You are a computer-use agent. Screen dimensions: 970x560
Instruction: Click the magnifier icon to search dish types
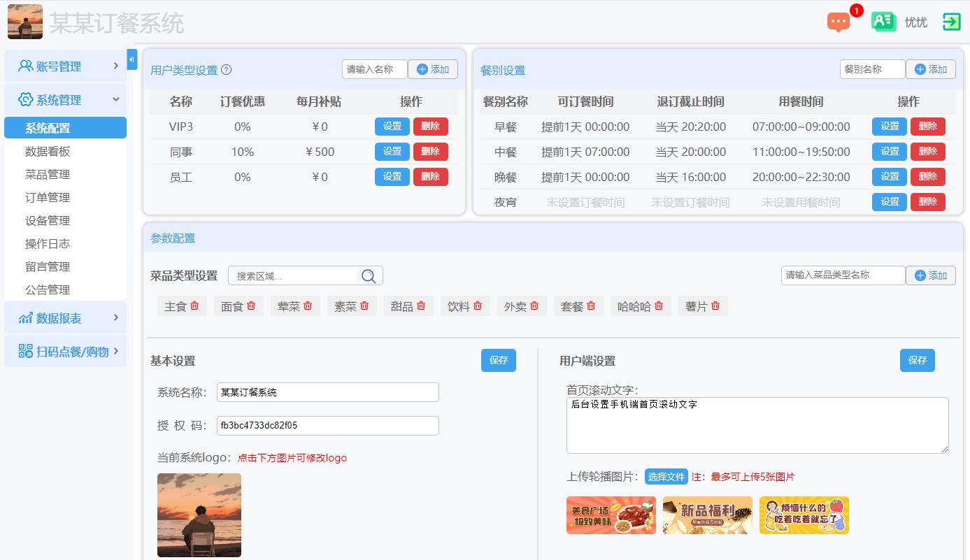(369, 275)
